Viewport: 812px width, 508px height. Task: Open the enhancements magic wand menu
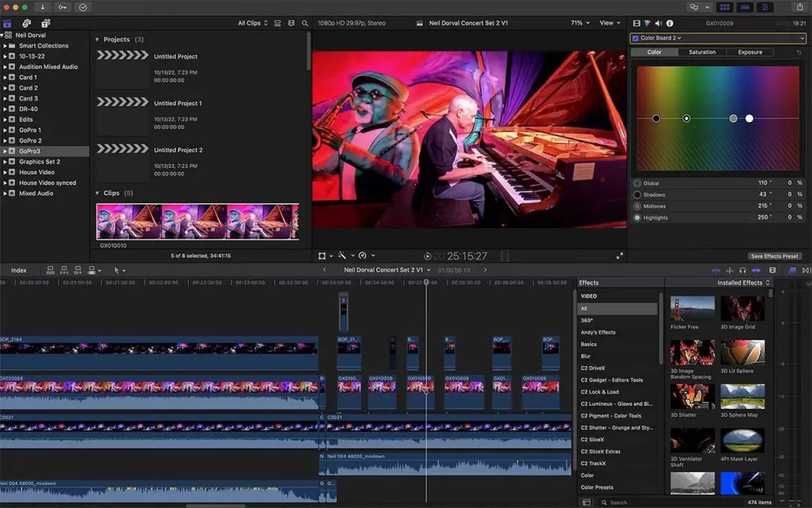point(346,255)
